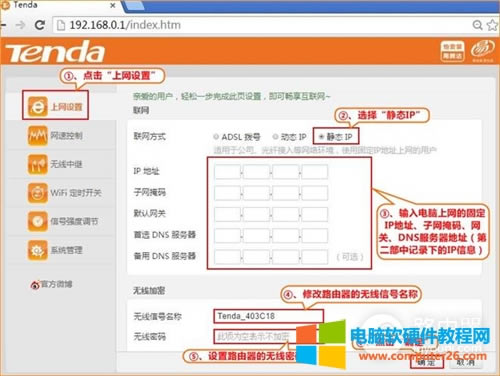Click last octet box of 子网掩码
The height and width of the screenshot is (376, 500).
315,193
